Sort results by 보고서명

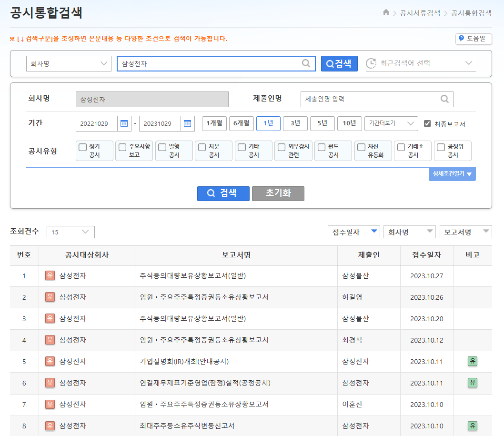click(x=466, y=232)
